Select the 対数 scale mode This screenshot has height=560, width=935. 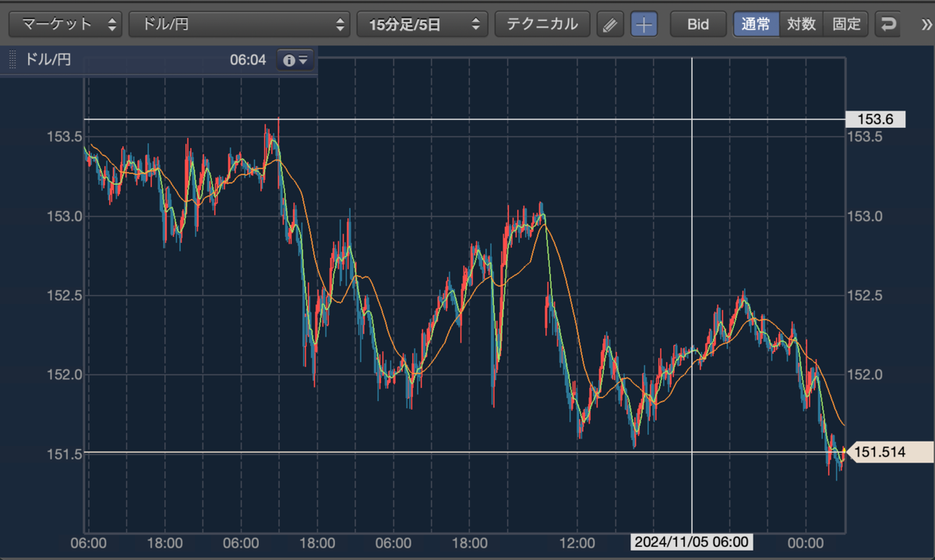[x=802, y=24]
